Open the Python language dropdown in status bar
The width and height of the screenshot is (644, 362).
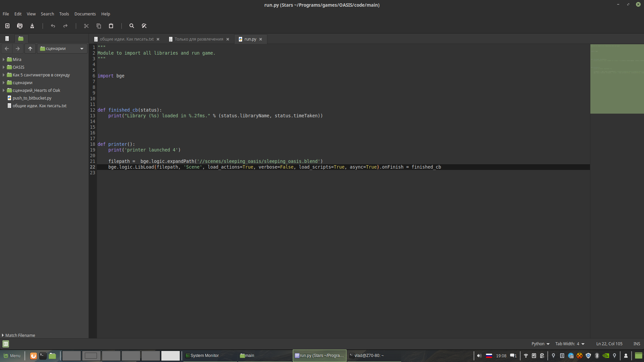click(540, 344)
